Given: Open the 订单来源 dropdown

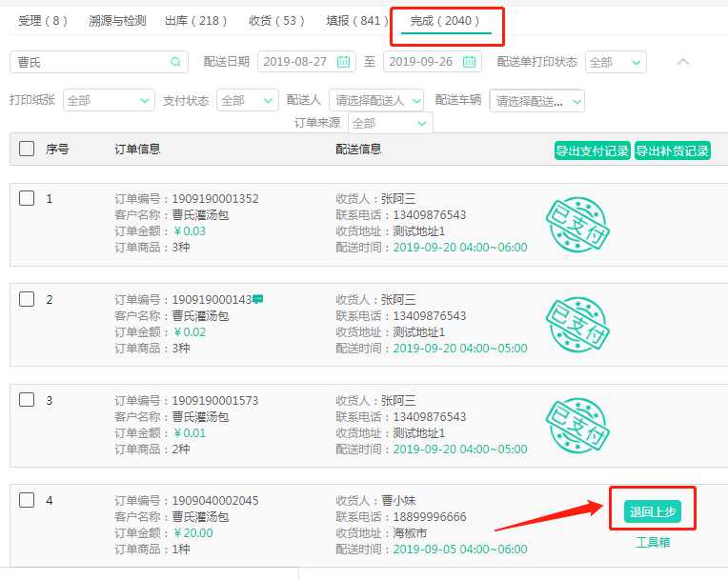Looking at the screenshot, I should [390, 123].
